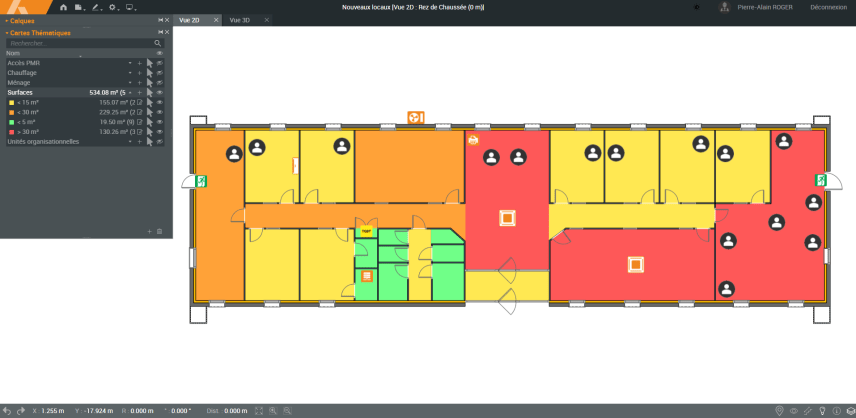This screenshot has width=856, height=418.
Task: Edit the < 15 m² legend entry
Action: [x=139, y=103]
